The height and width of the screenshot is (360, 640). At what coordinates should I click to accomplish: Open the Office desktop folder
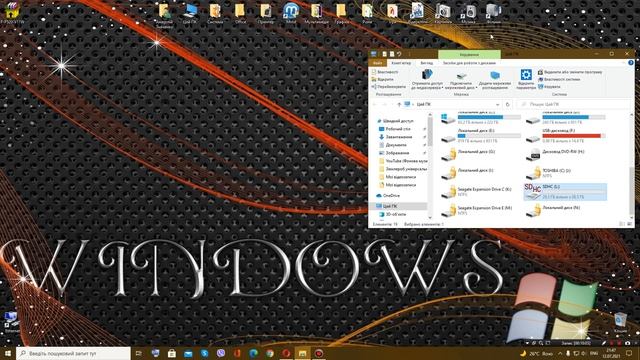coord(240,13)
